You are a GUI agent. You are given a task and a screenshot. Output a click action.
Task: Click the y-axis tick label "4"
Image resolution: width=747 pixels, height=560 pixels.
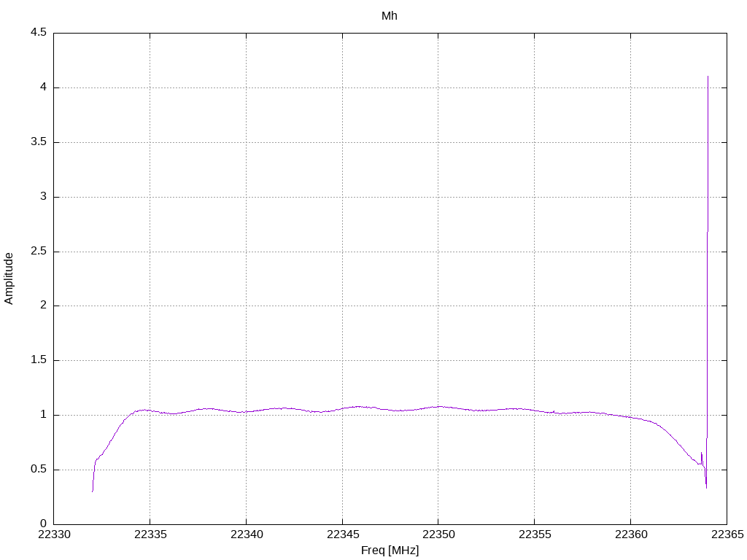(x=43, y=87)
